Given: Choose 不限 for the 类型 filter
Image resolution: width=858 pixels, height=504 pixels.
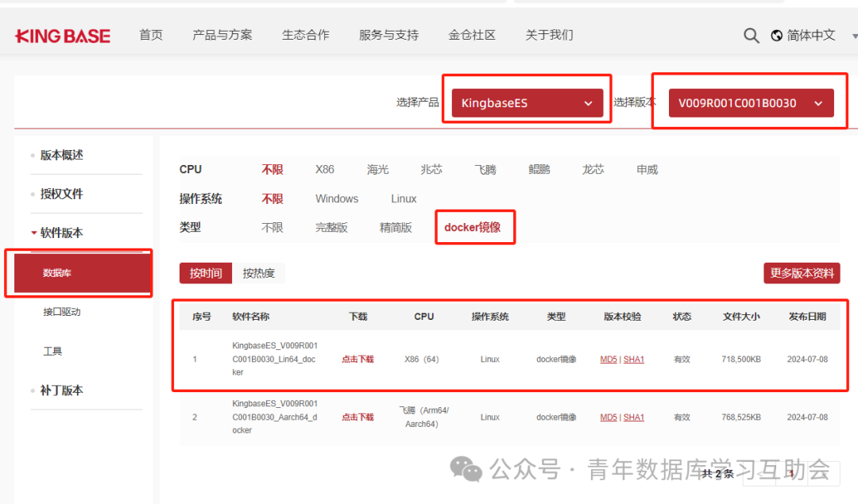Looking at the screenshot, I should click(x=272, y=228).
